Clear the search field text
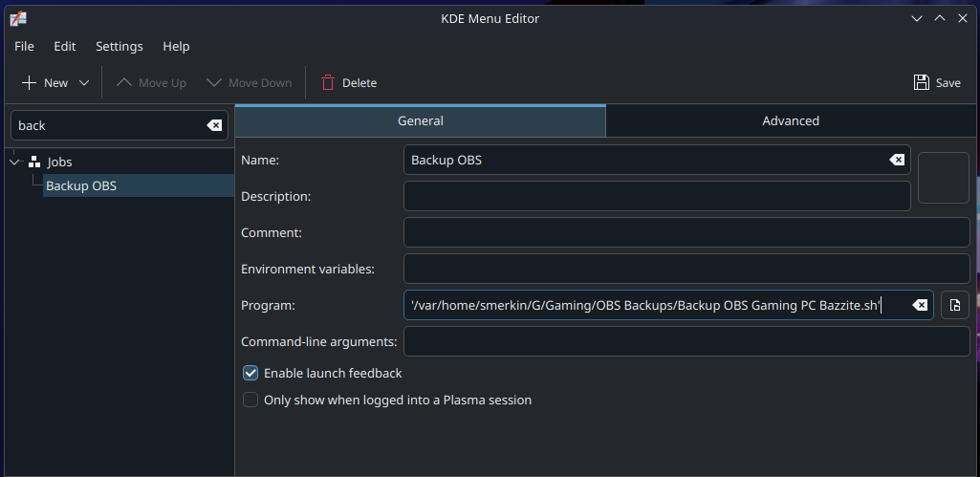Viewport: 980px width, 477px height. [x=214, y=125]
